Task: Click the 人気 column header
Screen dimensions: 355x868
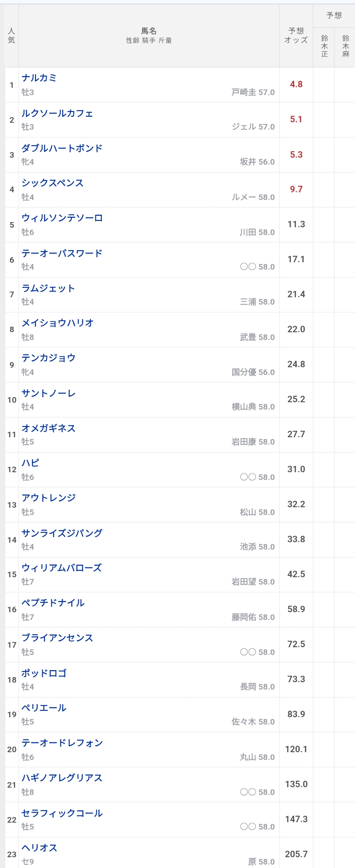Action: [12, 35]
